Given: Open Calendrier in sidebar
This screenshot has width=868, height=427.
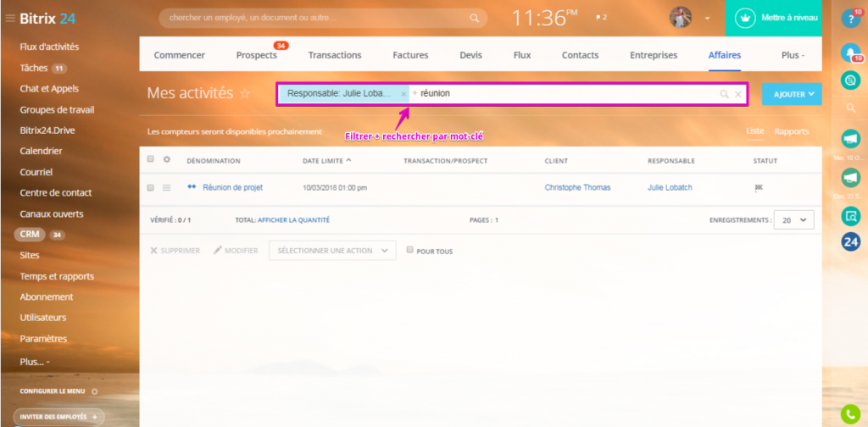Looking at the screenshot, I should tap(41, 151).
